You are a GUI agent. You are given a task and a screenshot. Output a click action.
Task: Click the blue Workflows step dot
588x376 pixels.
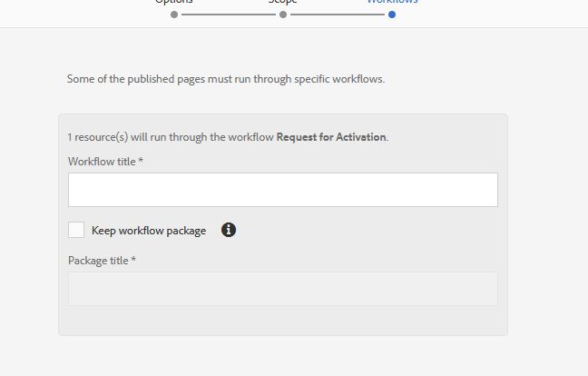[x=392, y=14]
